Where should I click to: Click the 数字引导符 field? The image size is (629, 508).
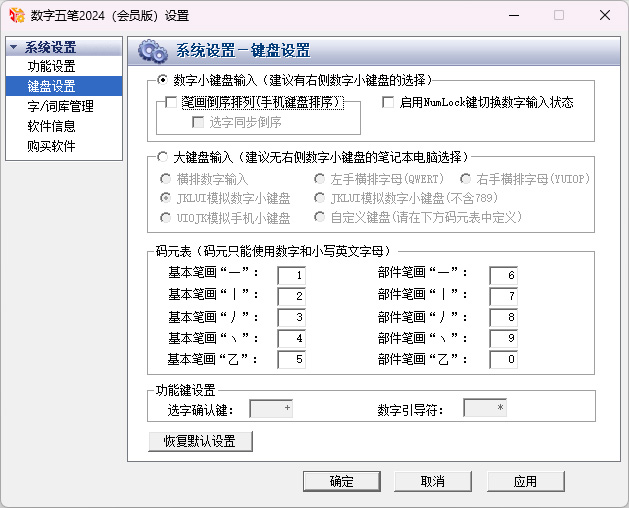(x=485, y=408)
